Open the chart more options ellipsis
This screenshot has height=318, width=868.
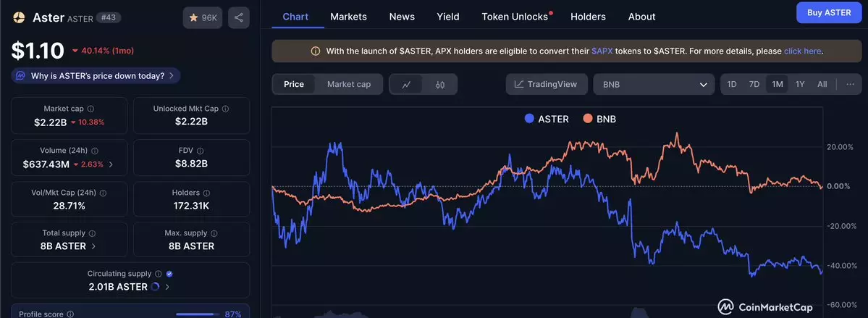tap(850, 84)
